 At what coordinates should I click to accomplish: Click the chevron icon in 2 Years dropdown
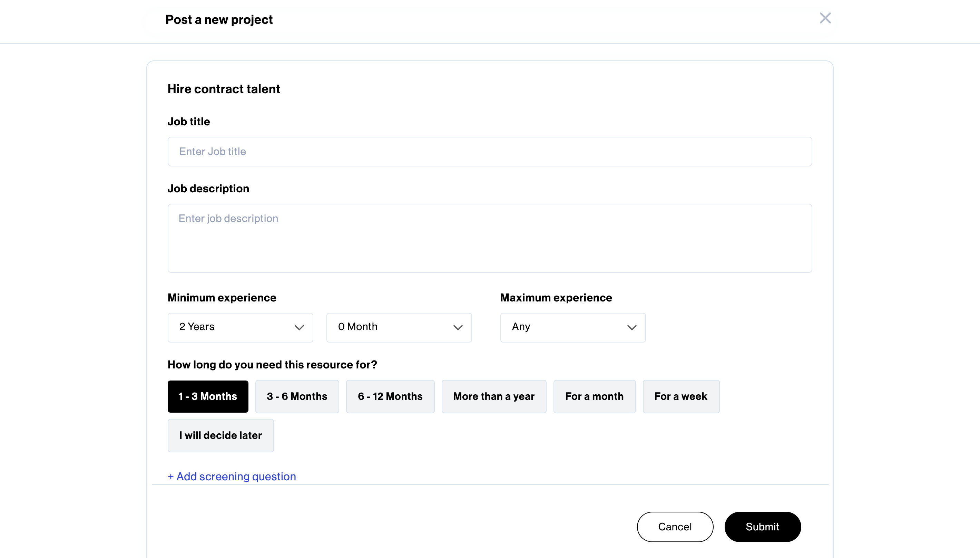[x=299, y=327]
